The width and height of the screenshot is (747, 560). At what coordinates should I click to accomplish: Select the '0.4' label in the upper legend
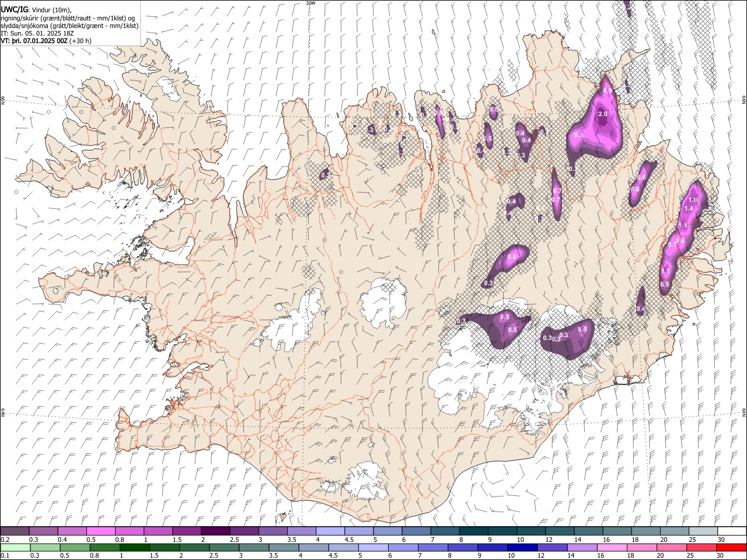(x=63, y=540)
